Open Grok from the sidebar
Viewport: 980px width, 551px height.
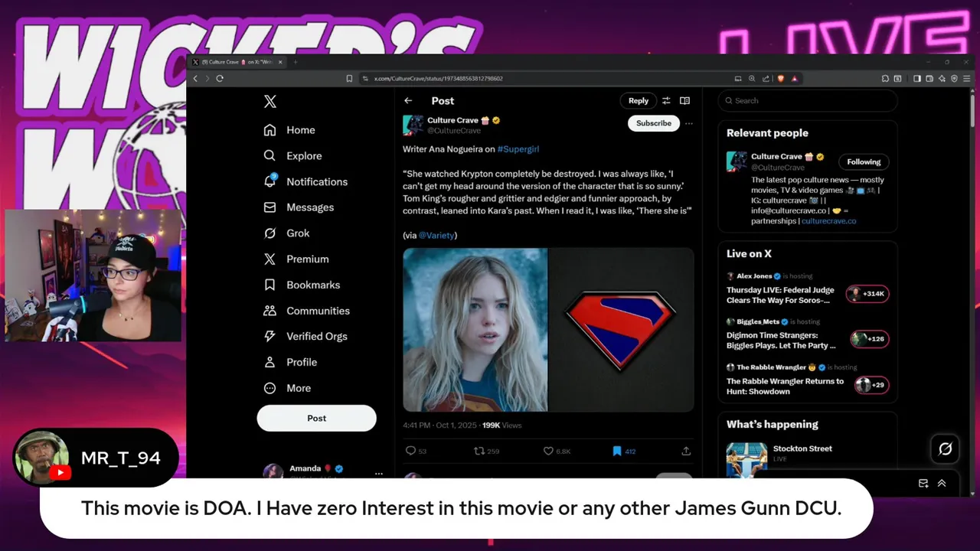(x=286, y=233)
